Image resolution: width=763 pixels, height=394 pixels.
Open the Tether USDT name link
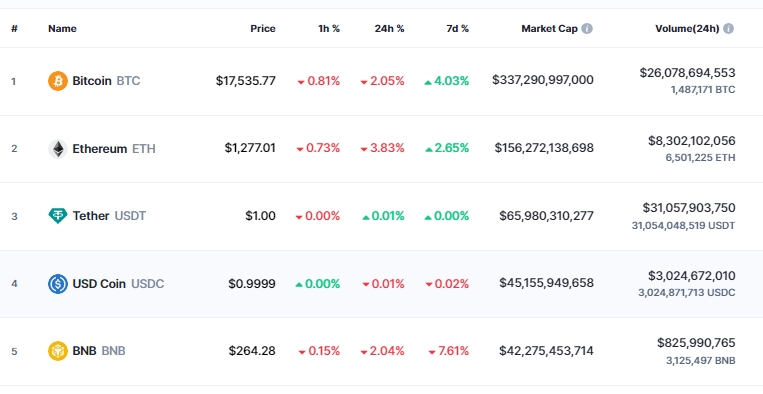click(109, 215)
